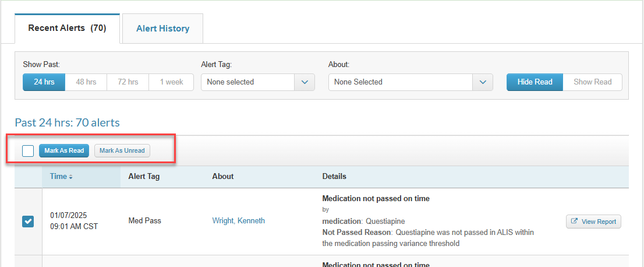Screen dimensions: 644x267
Task: Click the sort arrows next to Time
Action: [70, 177]
